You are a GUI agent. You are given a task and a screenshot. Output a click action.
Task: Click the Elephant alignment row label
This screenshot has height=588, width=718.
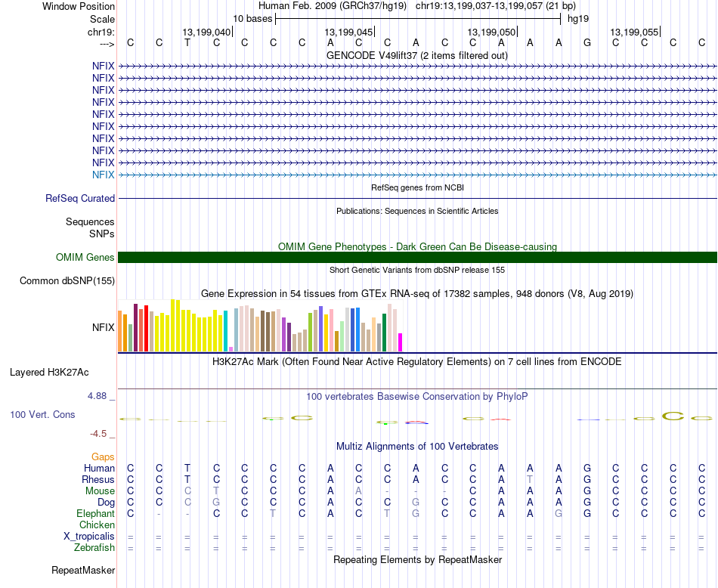click(96, 514)
